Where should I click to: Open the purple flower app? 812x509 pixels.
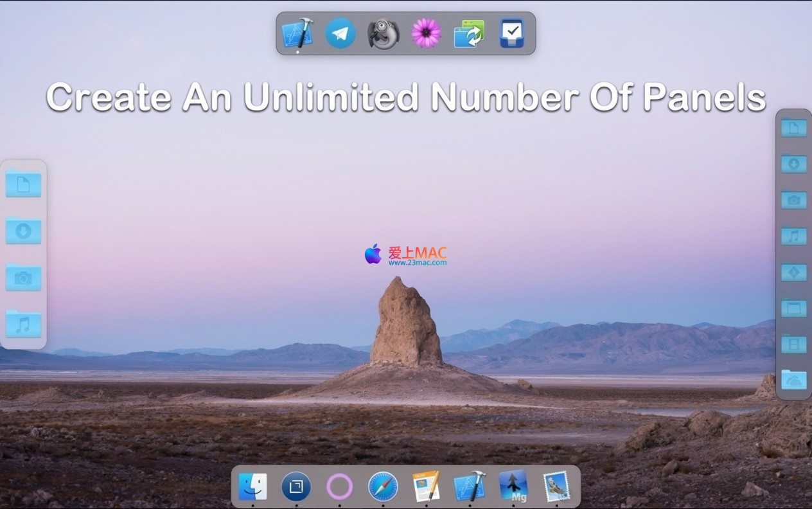point(426,33)
